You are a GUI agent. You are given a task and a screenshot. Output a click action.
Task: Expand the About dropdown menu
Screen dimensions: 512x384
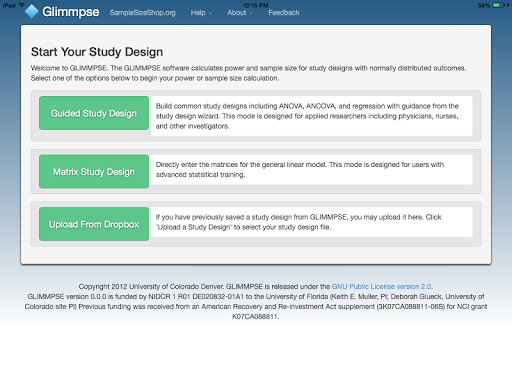point(240,13)
